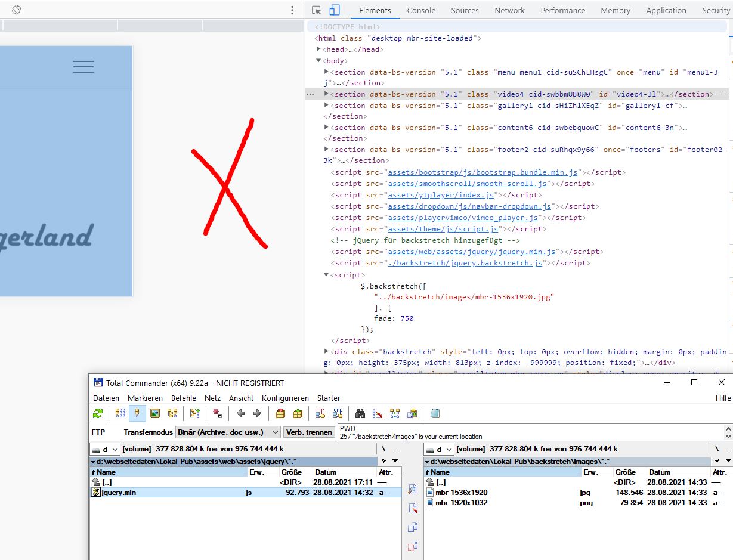Viewport: 733px width, 560px height.
Task: Select the mbr-1920x1032 png file
Action: click(x=461, y=503)
